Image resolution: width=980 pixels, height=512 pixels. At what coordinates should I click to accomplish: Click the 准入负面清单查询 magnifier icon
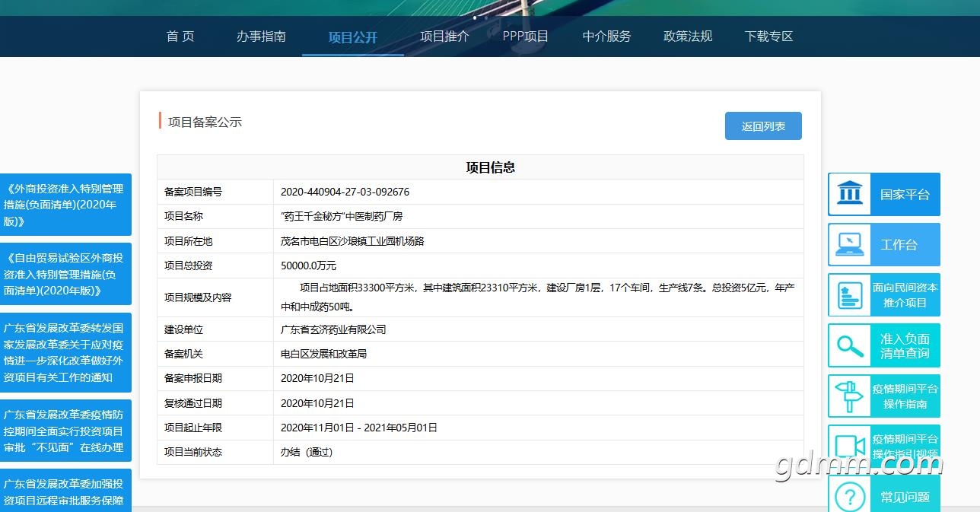click(x=849, y=345)
